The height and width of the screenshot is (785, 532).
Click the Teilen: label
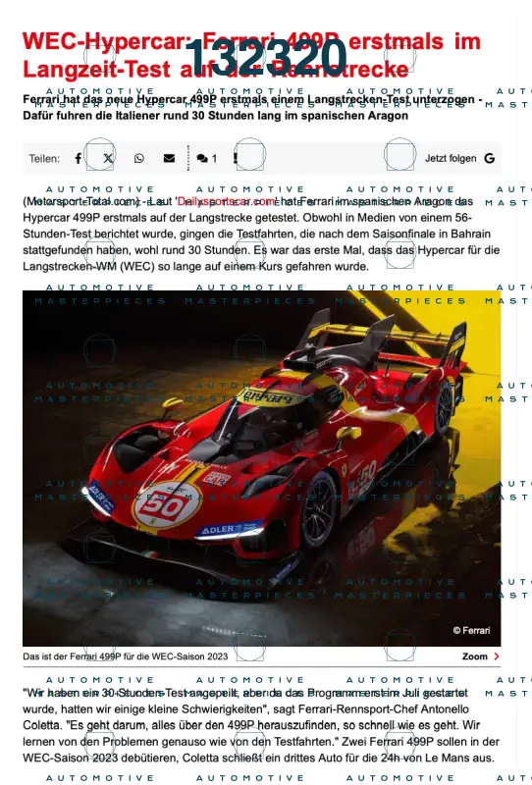(44, 159)
